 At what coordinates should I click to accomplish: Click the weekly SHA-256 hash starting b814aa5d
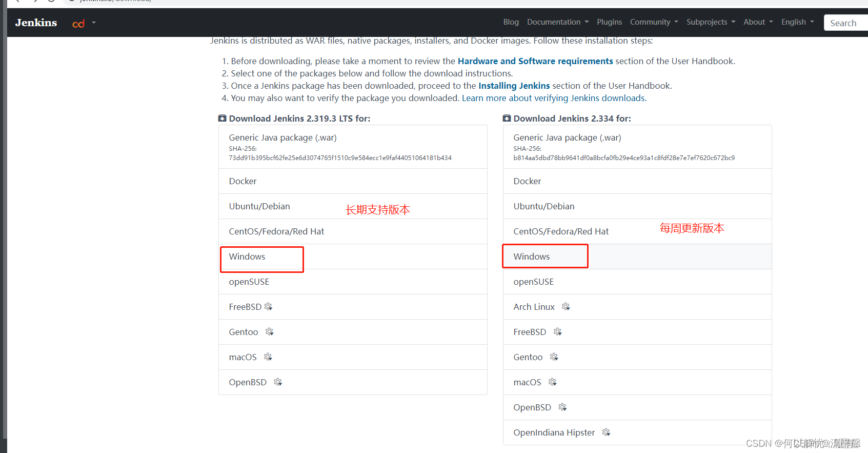pos(624,158)
